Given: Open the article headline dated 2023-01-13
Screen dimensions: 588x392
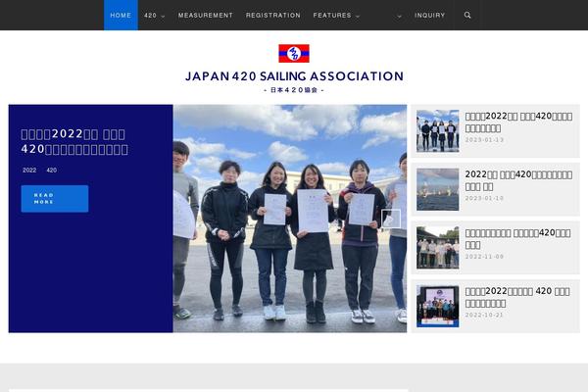Looking at the screenshot, I should tap(518, 122).
